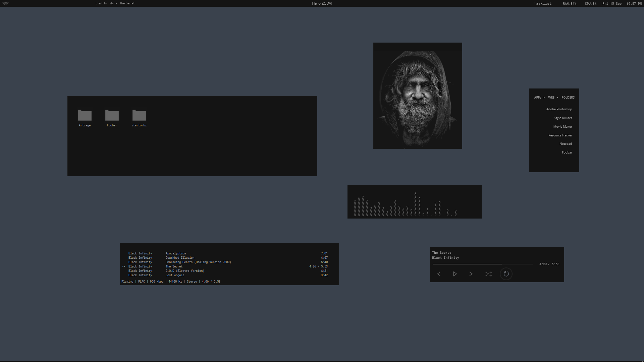644x362 pixels.
Task: Click the winged logo in top bar
Action: [x=5, y=3]
